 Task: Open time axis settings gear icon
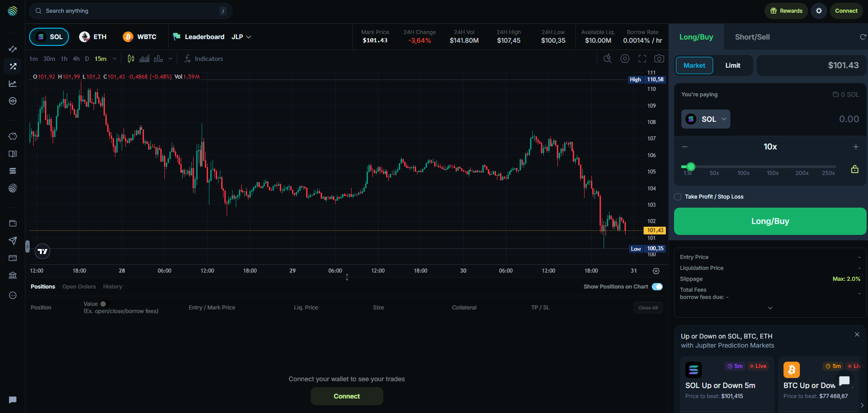pos(656,271)
